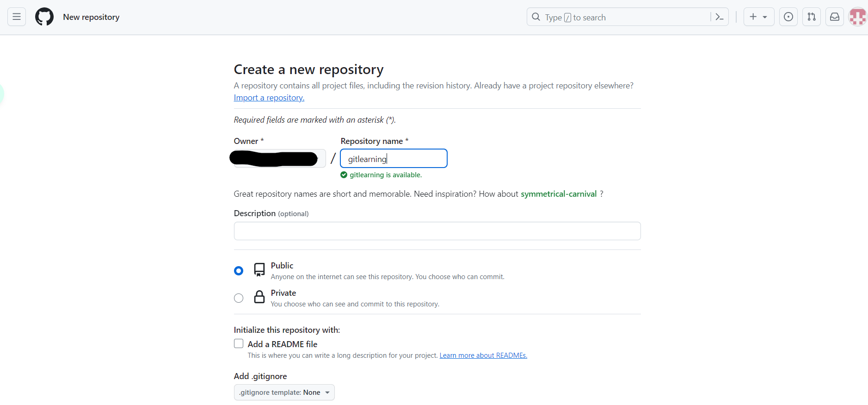Enable the Add a README file checkbox
Viewport: 868px width, 405px height.
click(239, 343)
